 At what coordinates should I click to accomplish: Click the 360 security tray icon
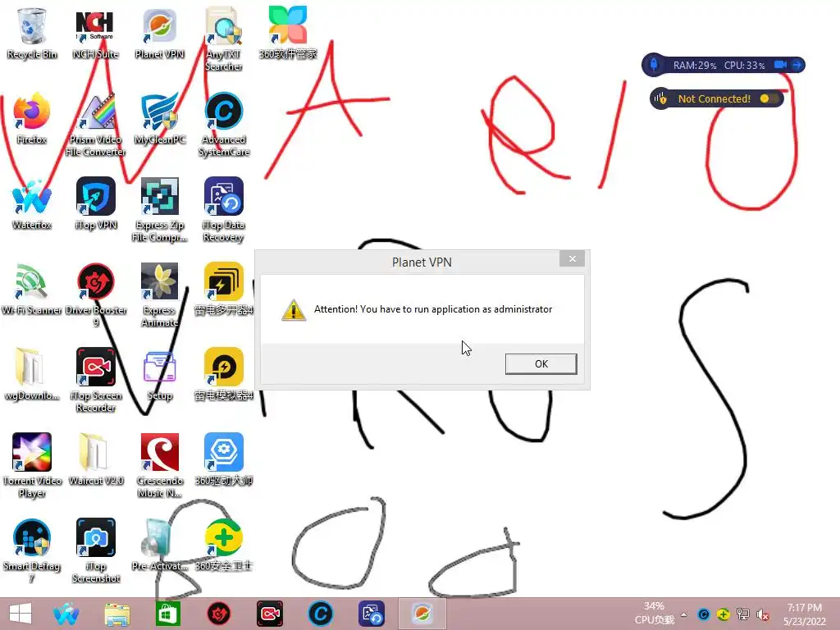click(724, 614)
